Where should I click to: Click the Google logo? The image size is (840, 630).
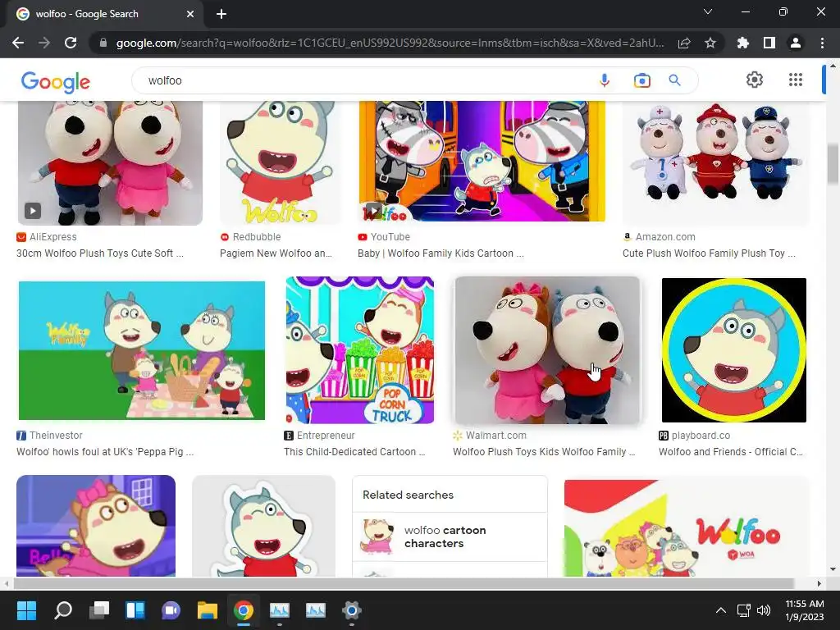pyautogui.click(x=56, y=81)
